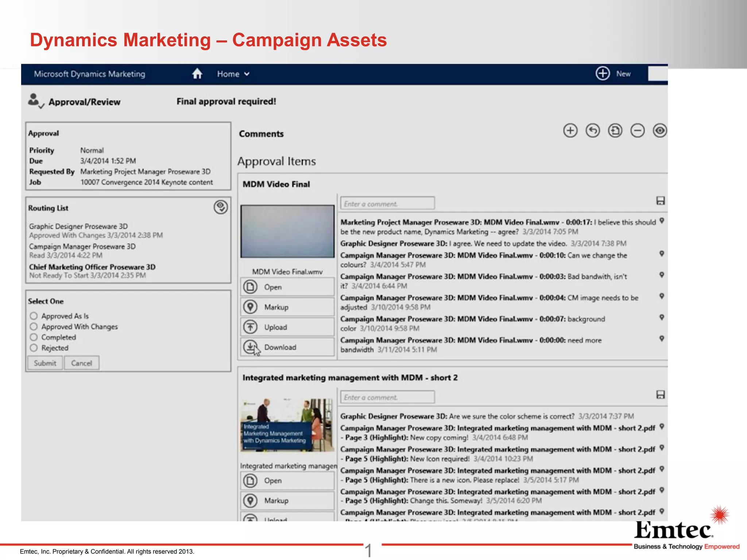This screenshot has width=747, height=560.
Task: Click the Upload arrow icon for MDM Video
Action: point(250,327)
